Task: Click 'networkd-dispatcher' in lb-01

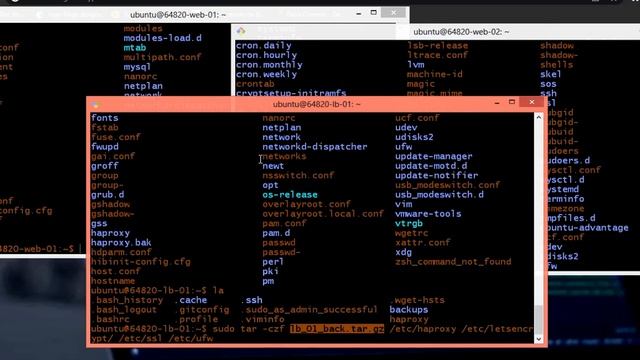Action: pos(315,147)
